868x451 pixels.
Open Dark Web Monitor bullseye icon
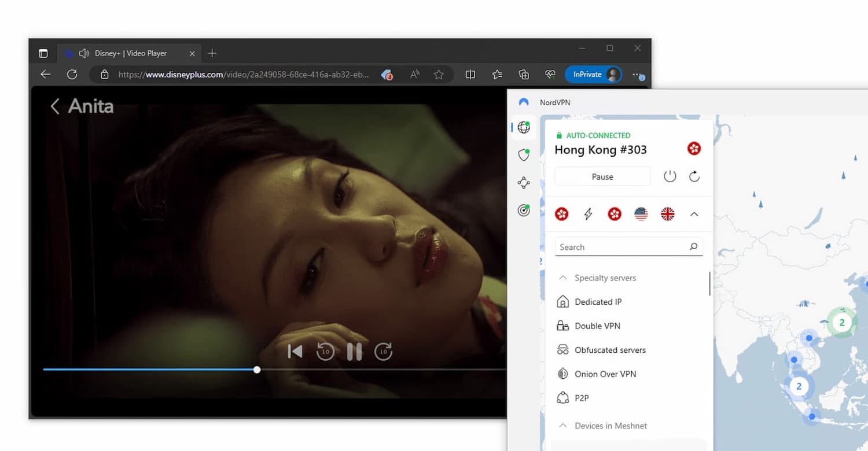[523, 210]
